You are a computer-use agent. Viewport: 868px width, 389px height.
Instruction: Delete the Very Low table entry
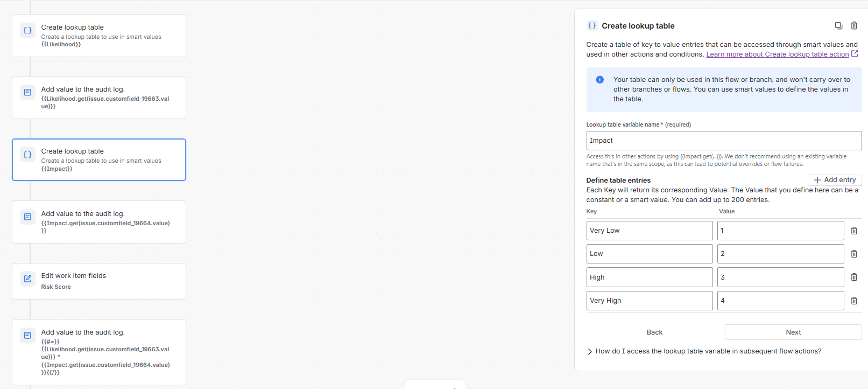point(854,231)
